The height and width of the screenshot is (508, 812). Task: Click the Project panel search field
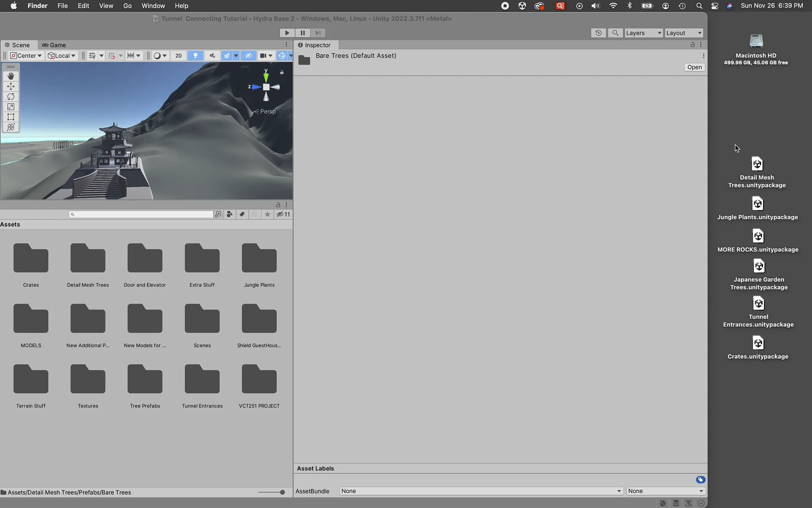click(x=141, y=214)
